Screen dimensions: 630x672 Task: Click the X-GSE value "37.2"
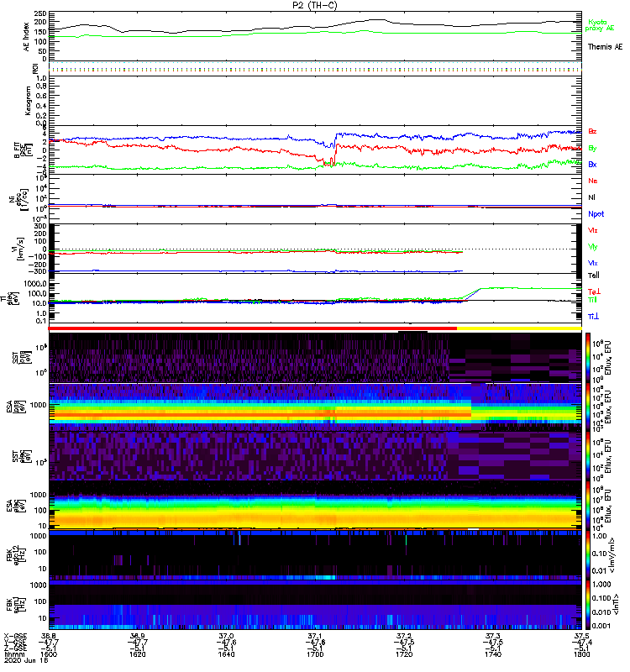404,636
